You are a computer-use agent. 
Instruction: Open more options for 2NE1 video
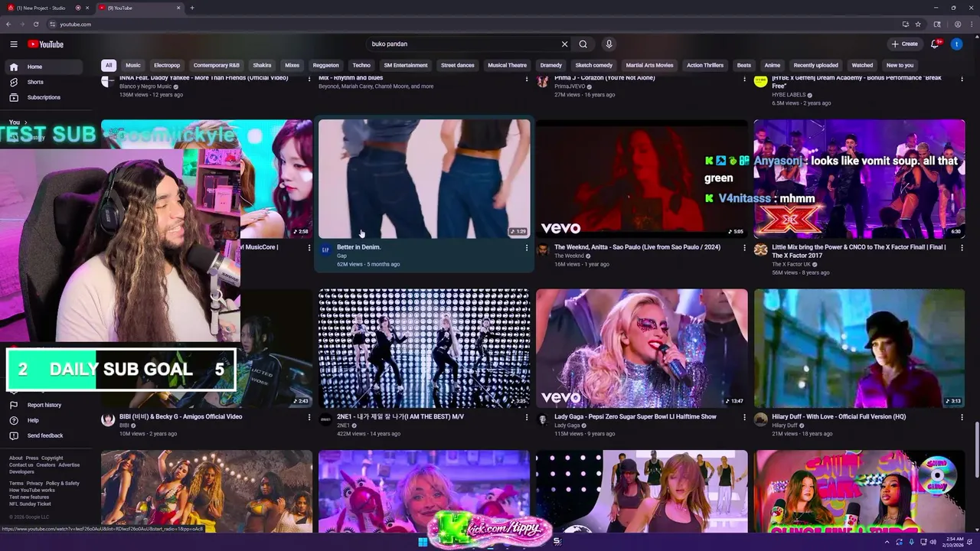point(526,418)
